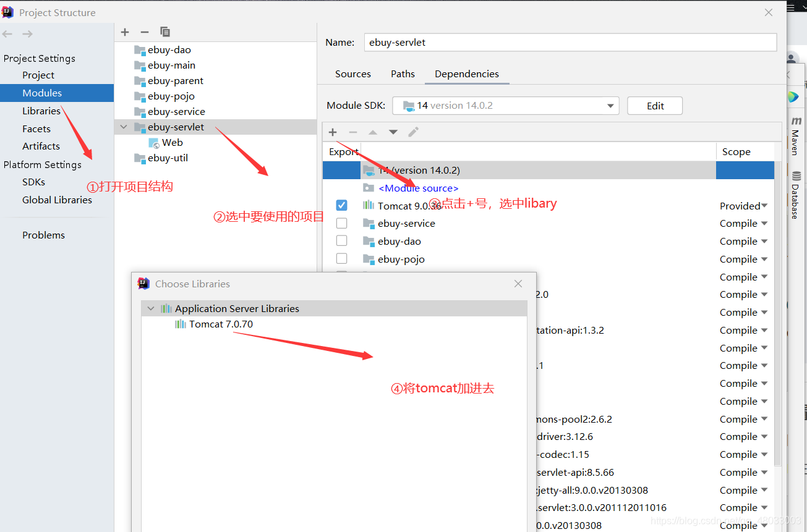
Task: Collapse Application Server Libraries group
Action: point(151,308)
